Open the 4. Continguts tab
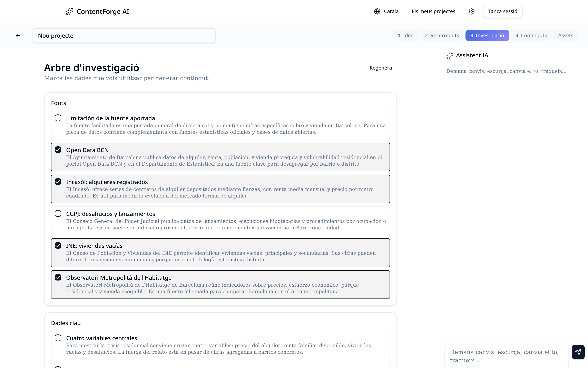The height and width of the screenshot is (368, 588). [x=531, y=36]
